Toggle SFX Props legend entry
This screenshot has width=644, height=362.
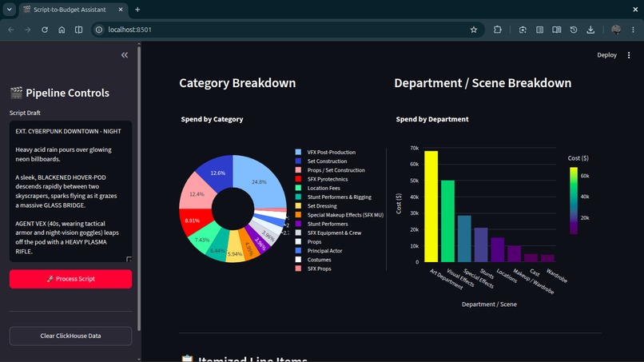[x=313, y=269]
